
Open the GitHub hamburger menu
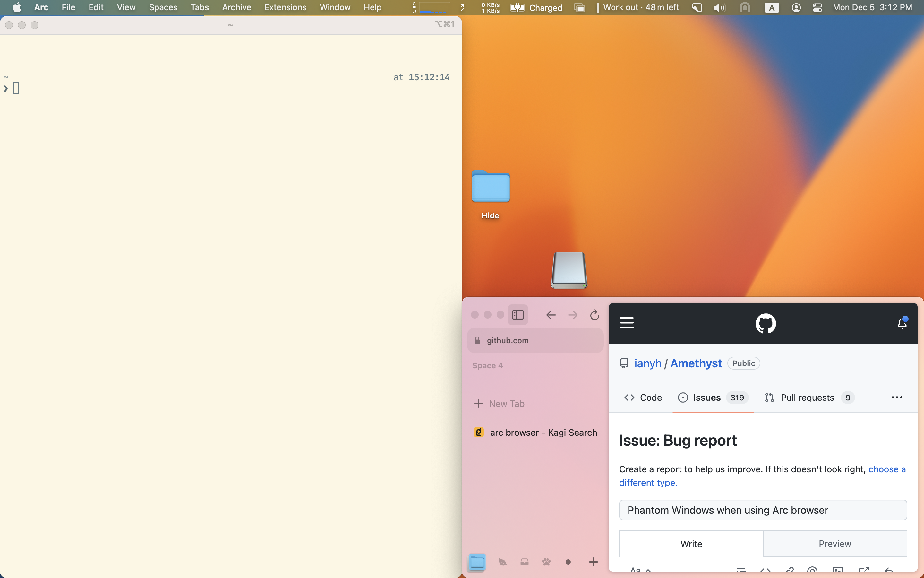(627, 323)
